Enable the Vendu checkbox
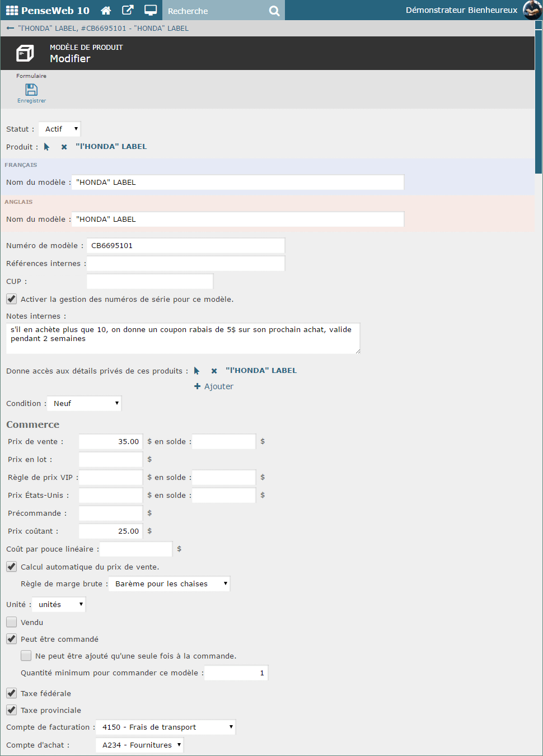This screenshot has width=543, height=756. tap(12, 622)
